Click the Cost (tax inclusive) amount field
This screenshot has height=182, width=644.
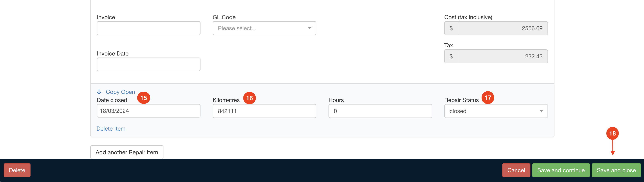502,28
